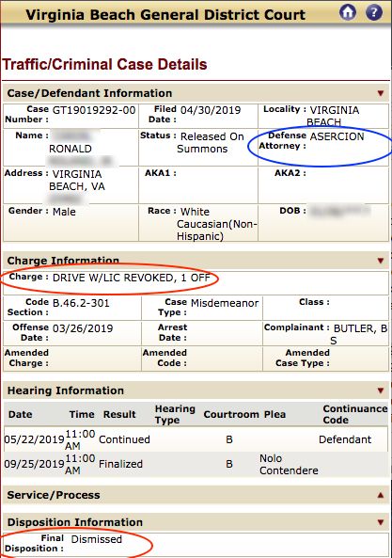
Task: Click the Final Disposition Dismissed value
Action: 96,539
